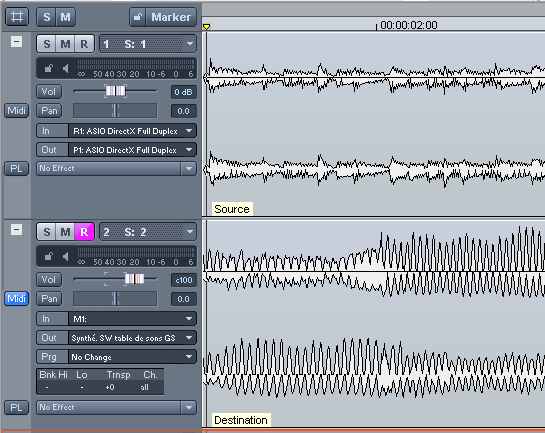Click the track 2 volume value c100
Image resolution: width=545 pixels, height=433 pixels.
coord(184,280)
